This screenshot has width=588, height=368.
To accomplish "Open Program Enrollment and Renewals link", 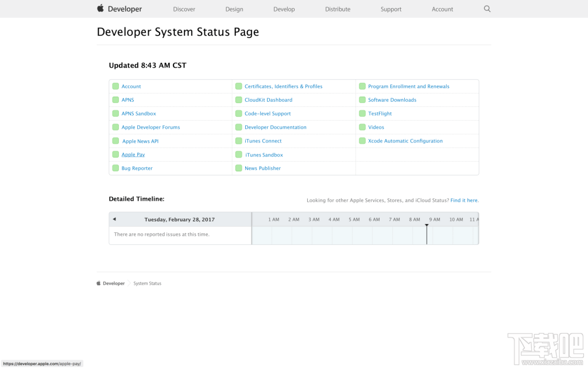I will pyautogui.click(x=409, y=86).
